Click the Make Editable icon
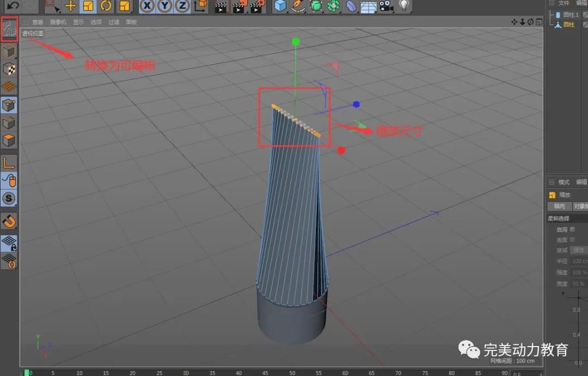This screenshot has height=376, width=588. coord(9,29)
